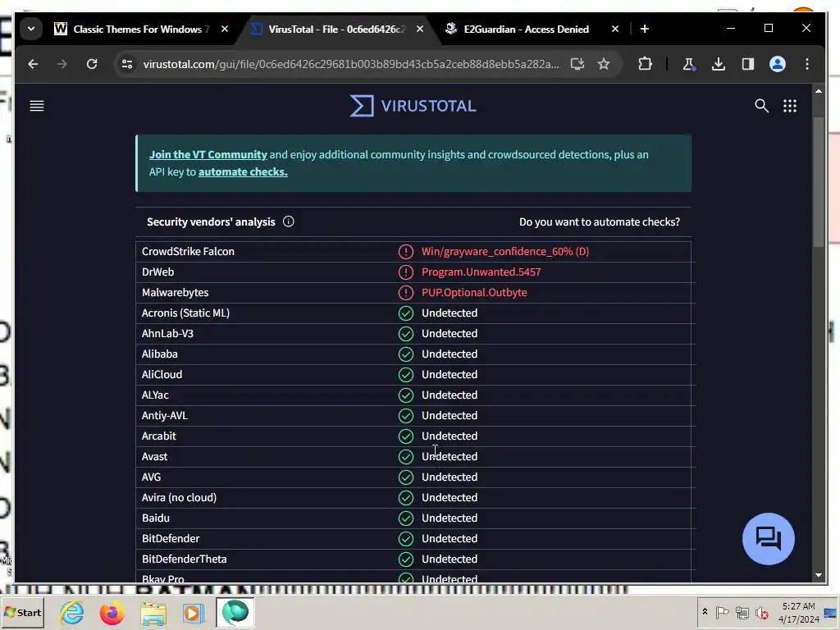Select the PUP.Optional.Outbyte detection text
Viewport: 840px width, 630px height.
point(474,293)
